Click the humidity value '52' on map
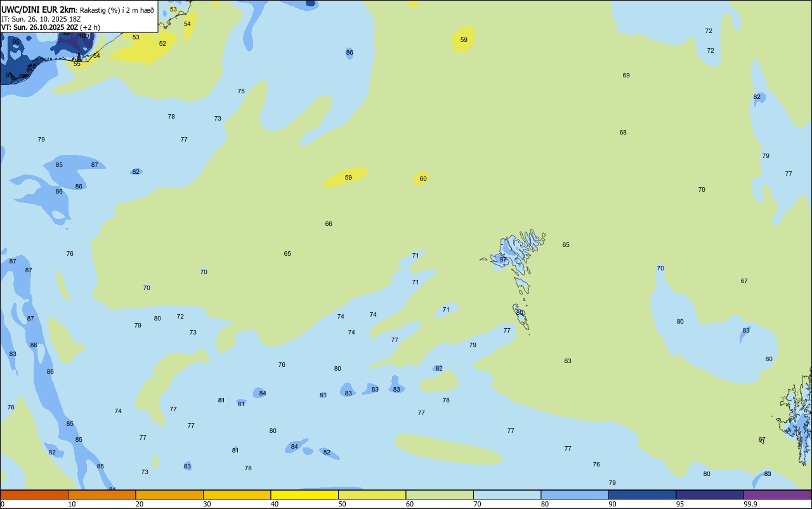This screenshot has width=812, height=509. pos(162,44)
